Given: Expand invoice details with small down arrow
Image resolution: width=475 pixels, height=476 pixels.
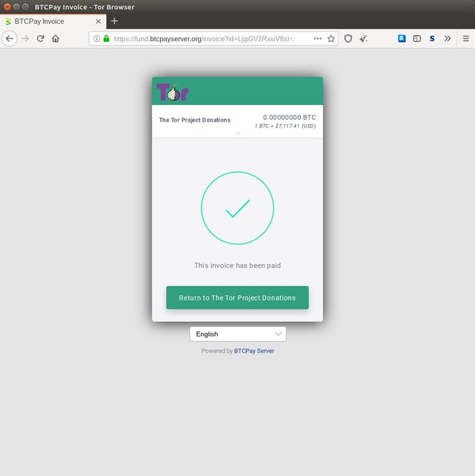Looking at the screenshot, I should pyautogui.click(x=238, y=133).
